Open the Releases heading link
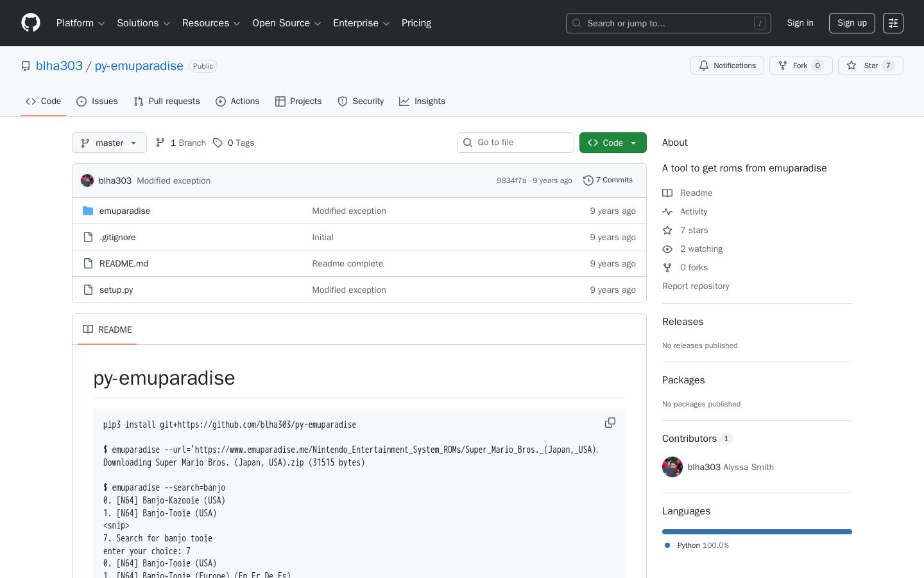 683,322
